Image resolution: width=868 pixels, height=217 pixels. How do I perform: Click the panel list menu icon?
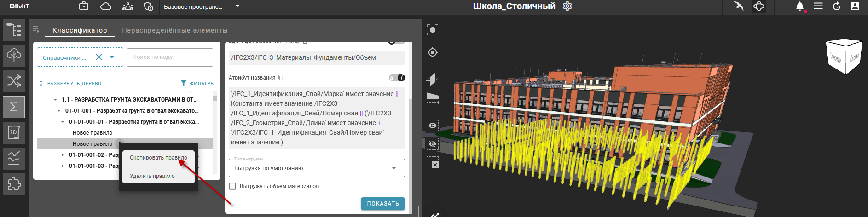tap(36, 29)
